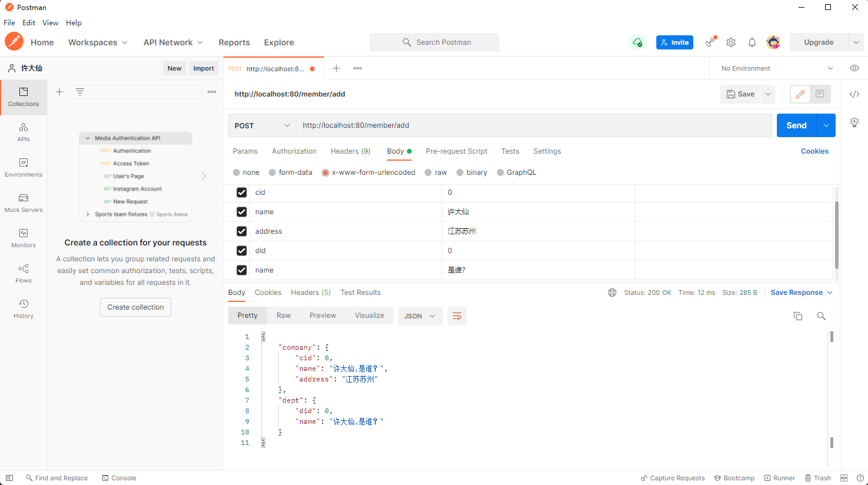Open No Environment selector dropdown

[x=777, y=68]
